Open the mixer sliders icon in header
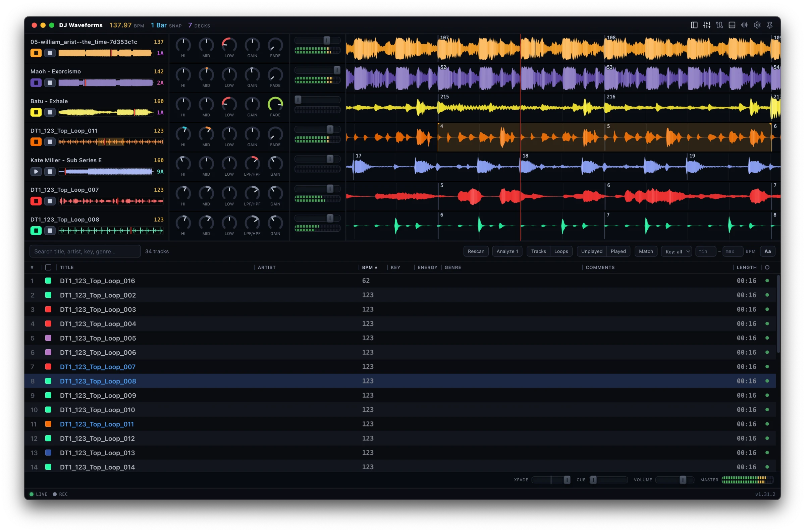Viewport: 805px width, 532px height. click(707, 25)
